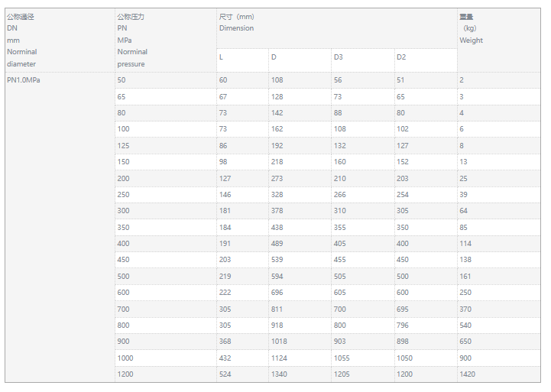Select the cell containing 811
Screen dimensions: 551x392
point(277,309)
